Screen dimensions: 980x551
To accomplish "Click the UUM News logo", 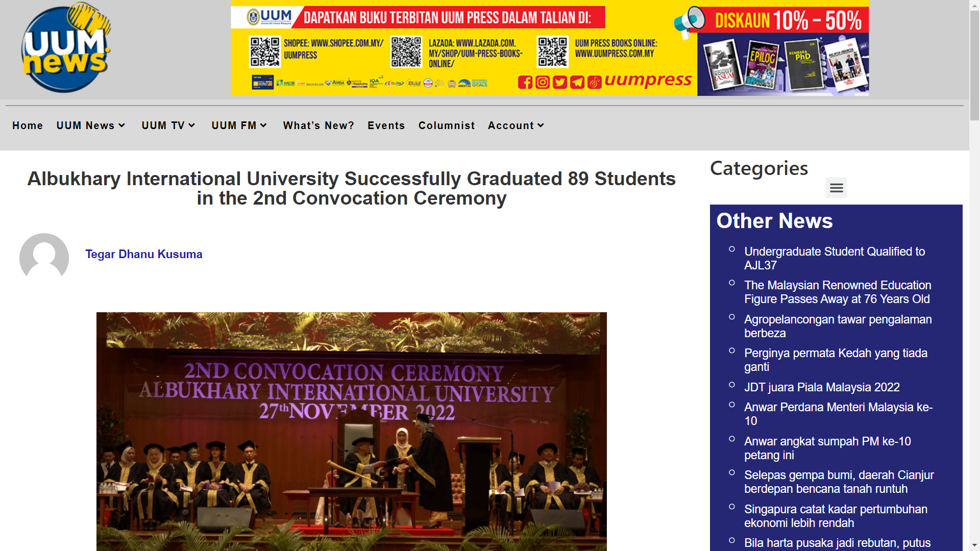I will (x=66, y=48).
